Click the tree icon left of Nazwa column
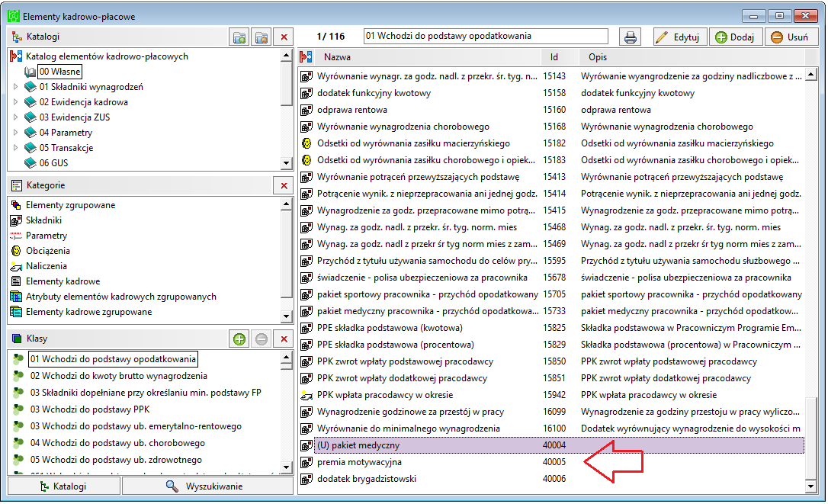The height and width of the screenshot is (504, 828). click(306, 57)
